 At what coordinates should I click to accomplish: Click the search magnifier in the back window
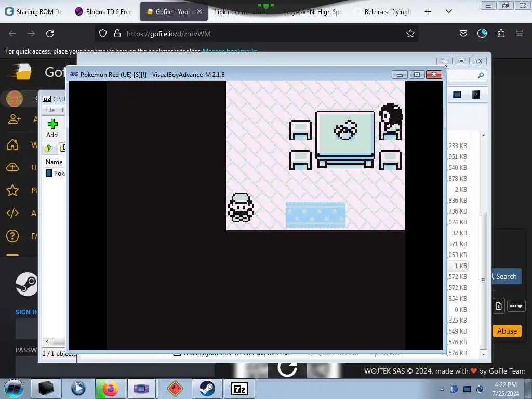pyautogui.click(x=481, y=75)
